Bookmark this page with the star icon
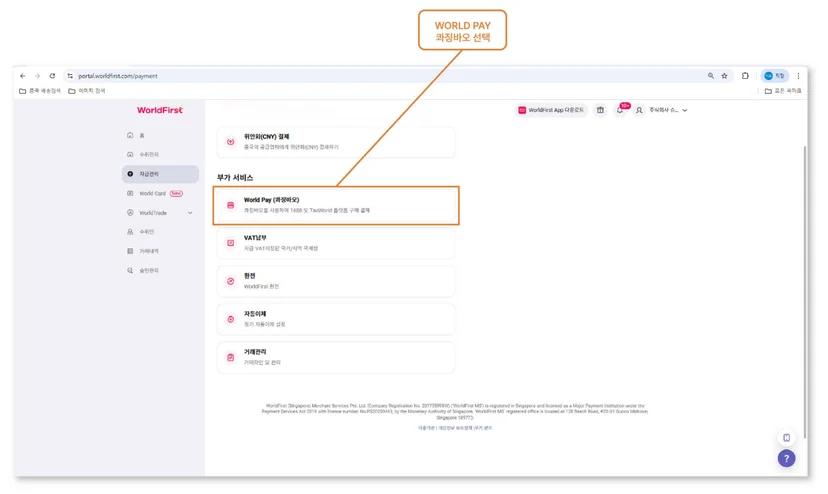The width and height of the screenshot is (828, 494). tap(724, 76)
